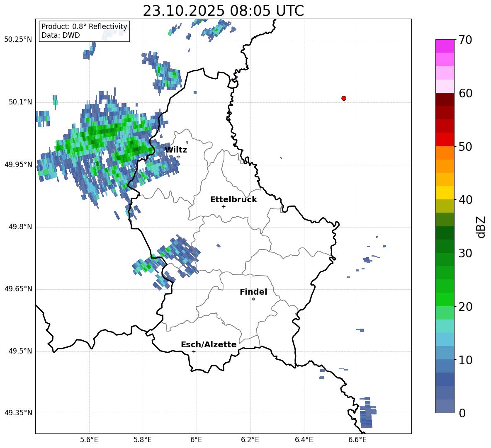The image size is (491, 448).
Task: Click the latitude label 49.5°N
Action: click(20, 351)
